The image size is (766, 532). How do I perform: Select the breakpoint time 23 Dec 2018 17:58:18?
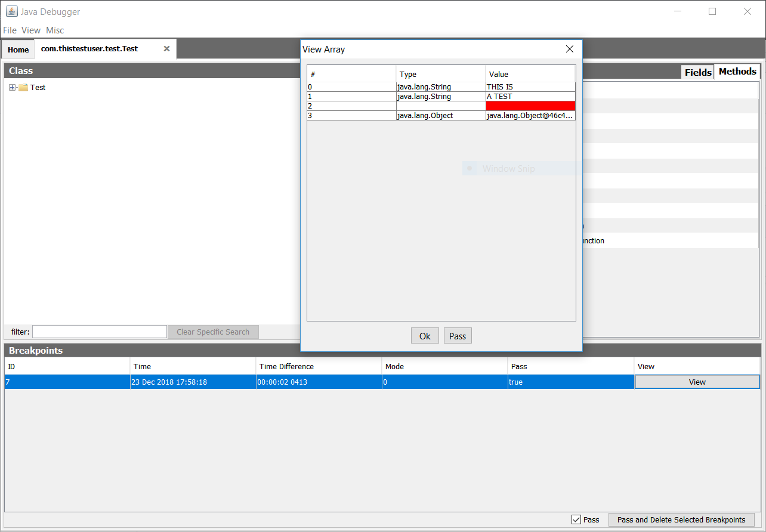[x=193, y=382]
